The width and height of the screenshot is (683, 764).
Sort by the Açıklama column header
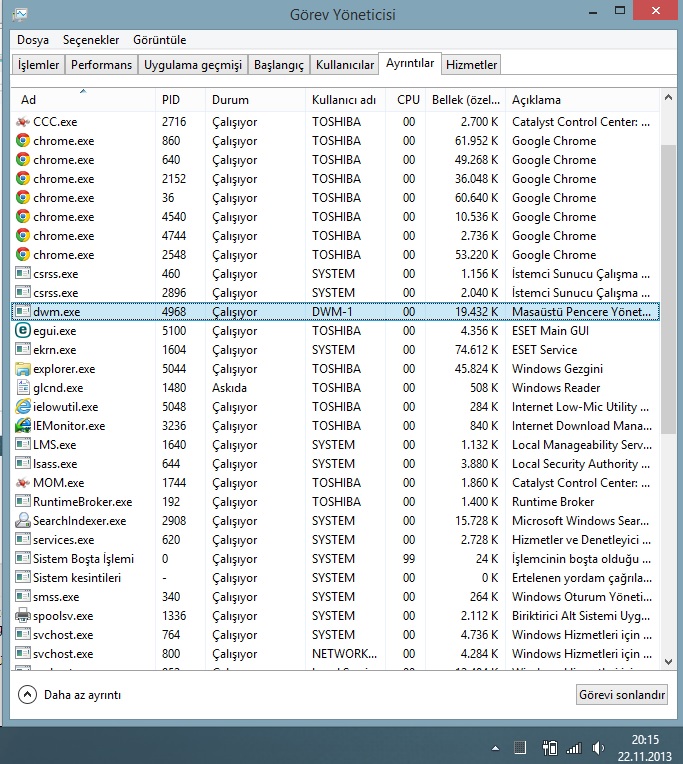583,100
